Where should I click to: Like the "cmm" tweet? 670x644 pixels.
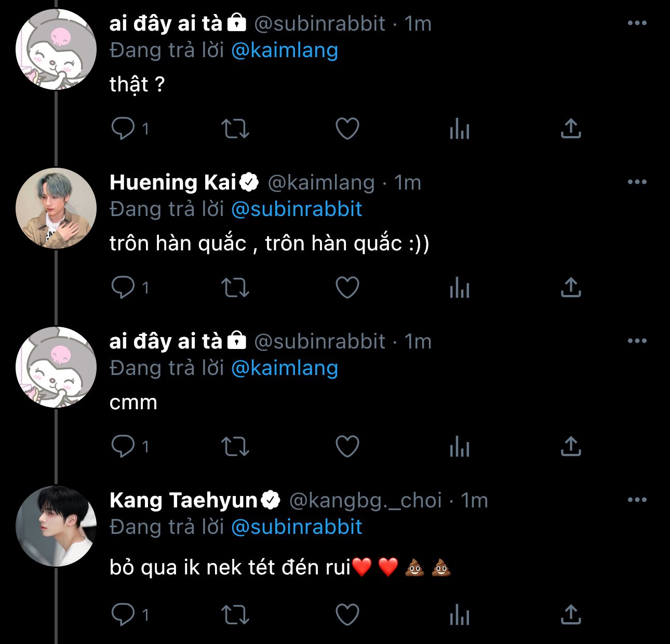click(x=347, y=447)
